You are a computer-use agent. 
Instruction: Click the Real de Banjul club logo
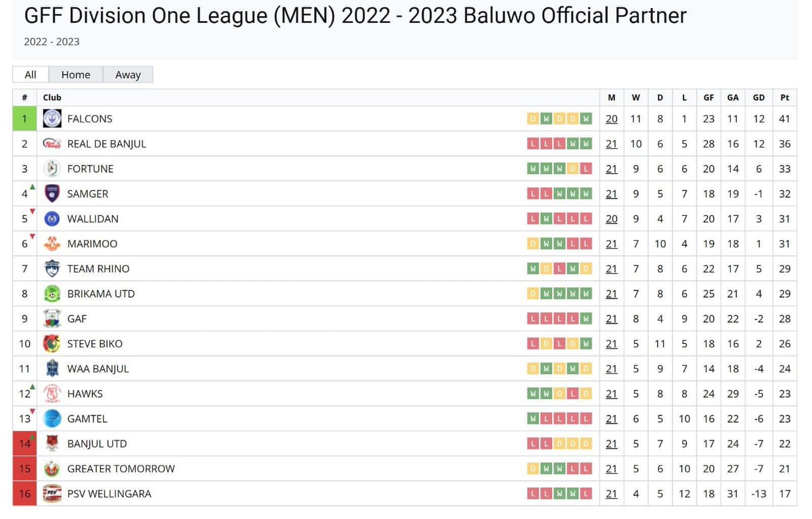tap(52, 143)
